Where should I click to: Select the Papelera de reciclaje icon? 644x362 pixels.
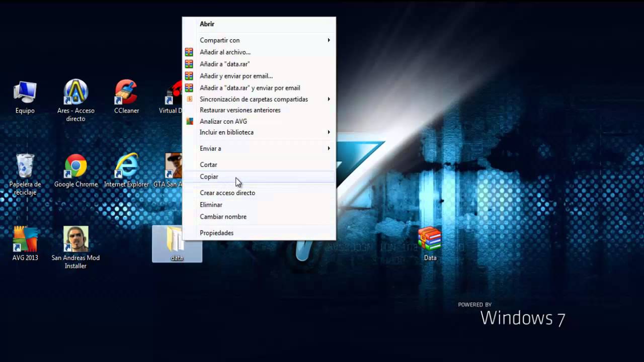click(x=25, y=174)
